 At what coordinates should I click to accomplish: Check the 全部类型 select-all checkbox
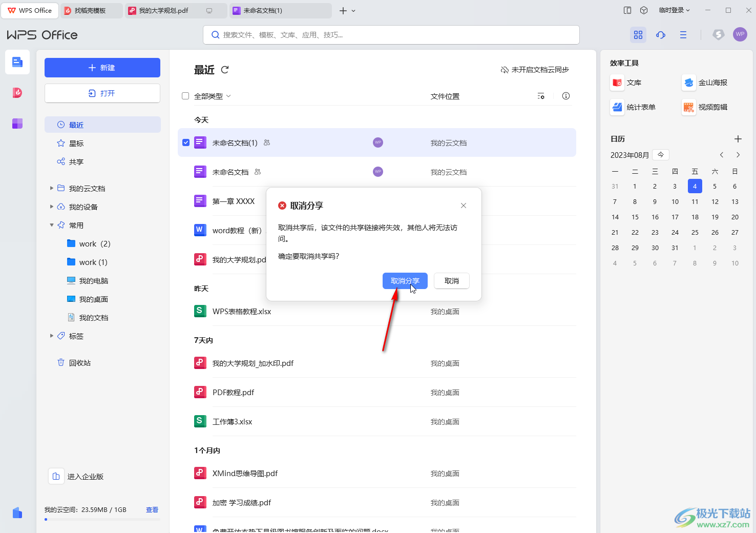(x=185, y=96)
